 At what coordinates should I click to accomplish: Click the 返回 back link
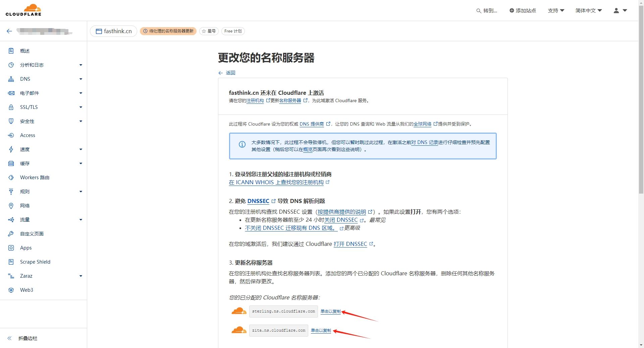click(x=227, y=73)
